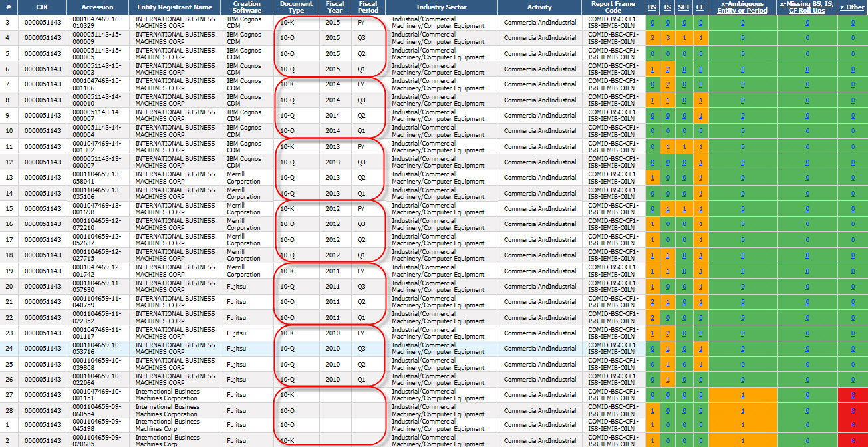Click the BS value 2 in row 21
Viewport: 868px width, 447px height.
[x=652, y=302]
